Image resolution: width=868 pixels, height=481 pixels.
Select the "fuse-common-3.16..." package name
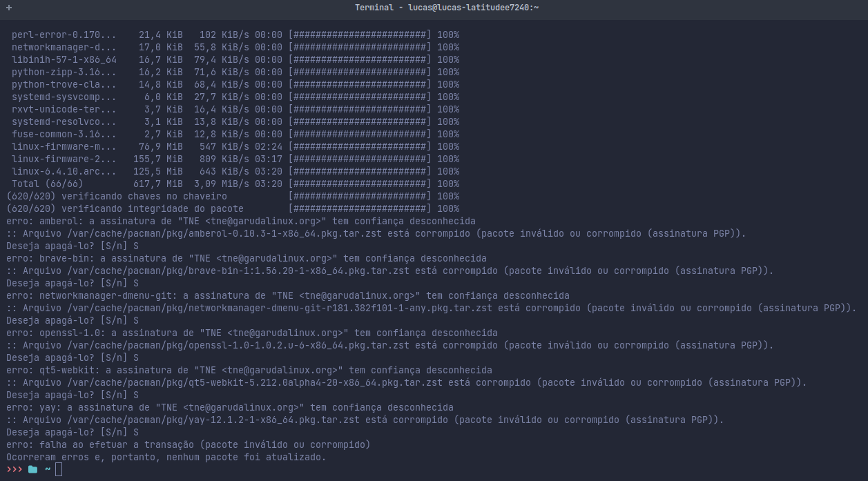(x=64, y=134)
